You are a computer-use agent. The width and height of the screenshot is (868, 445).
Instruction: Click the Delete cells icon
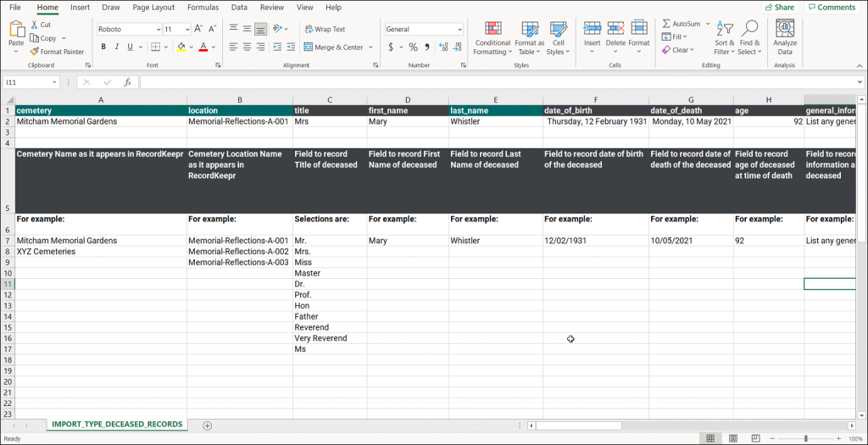615,29
